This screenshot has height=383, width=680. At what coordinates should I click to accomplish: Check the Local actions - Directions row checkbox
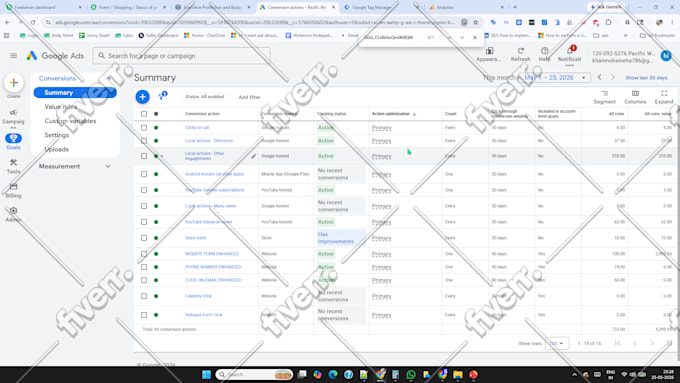pos(144,141)
